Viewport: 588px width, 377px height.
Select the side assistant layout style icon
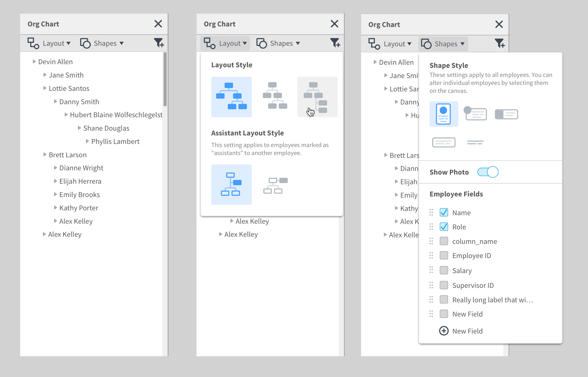point(275,185)
